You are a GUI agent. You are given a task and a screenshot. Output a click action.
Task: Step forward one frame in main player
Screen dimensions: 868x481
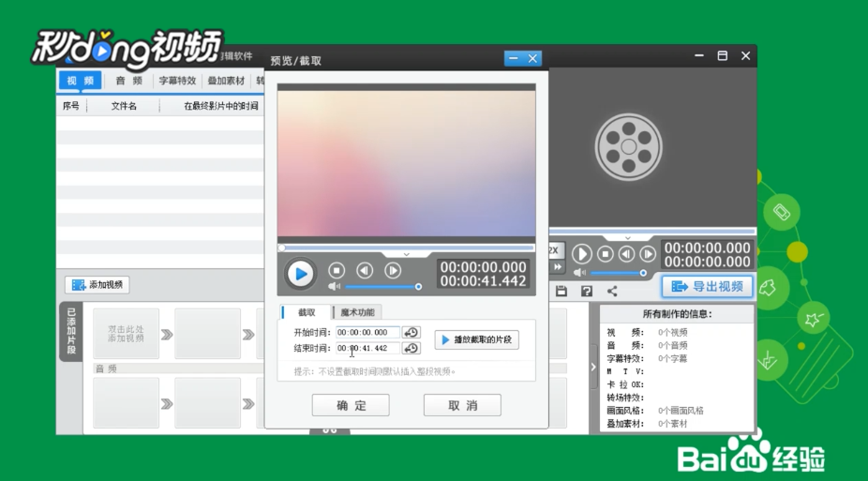(647, 254)
